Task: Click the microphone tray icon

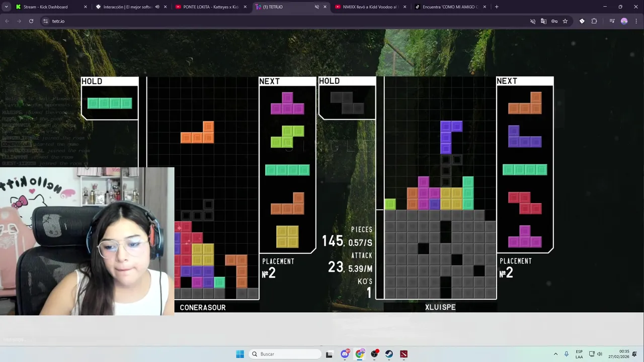Action: click(x=567, y=354)
